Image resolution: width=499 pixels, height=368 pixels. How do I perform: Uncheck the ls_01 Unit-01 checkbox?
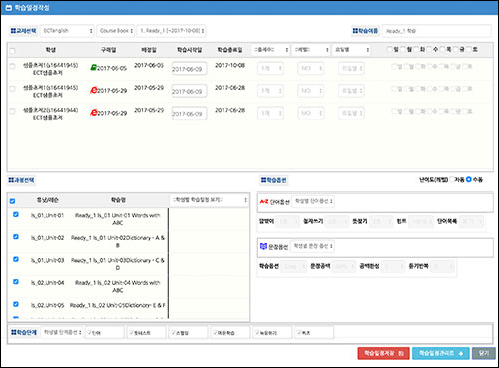point(16,214)
